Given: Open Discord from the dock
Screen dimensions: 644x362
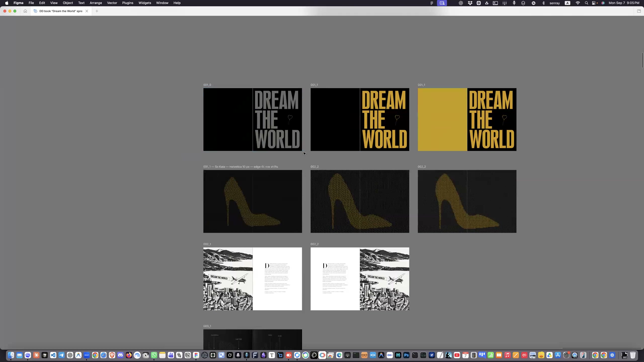Looking at the screenshot, I should pos(120,355).
